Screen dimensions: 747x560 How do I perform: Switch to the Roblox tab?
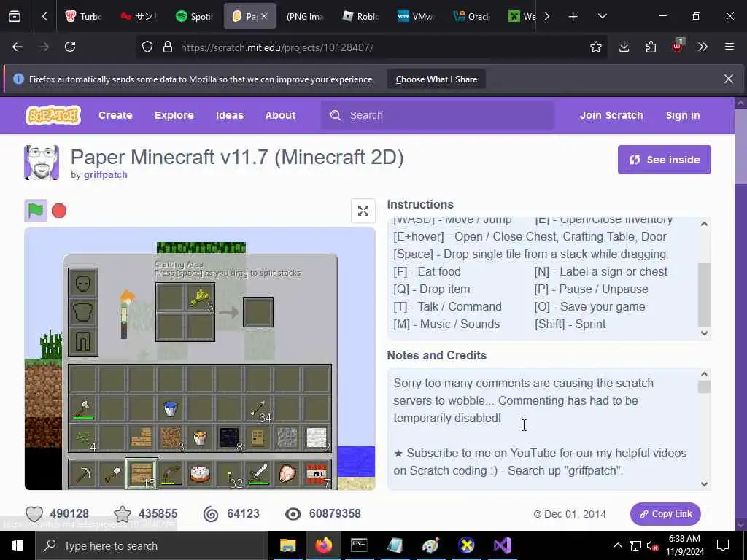360,17
